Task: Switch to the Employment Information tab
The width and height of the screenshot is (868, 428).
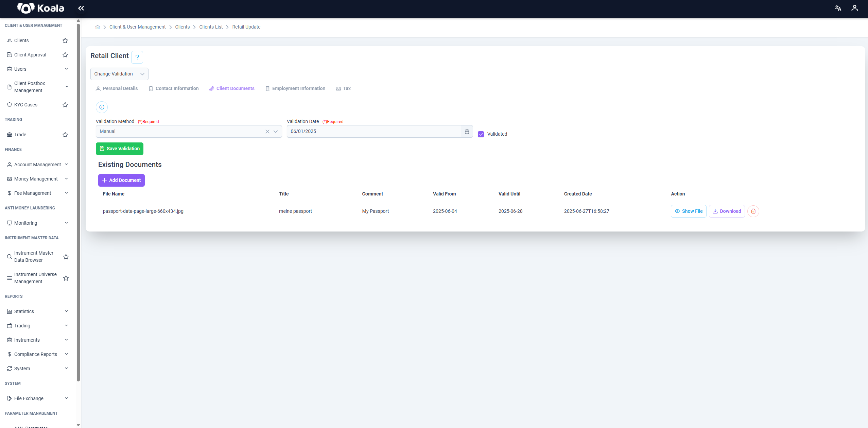Action: pos(295,88)
